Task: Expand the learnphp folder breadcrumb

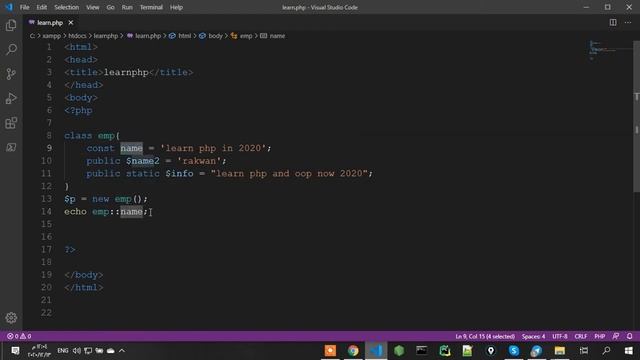Action: 106,36
